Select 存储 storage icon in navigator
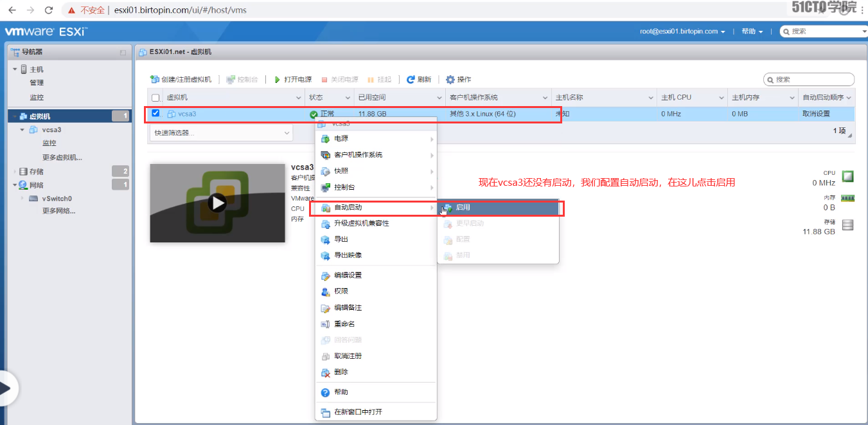This screenshot has width=868, height=425. click(23, 172)
